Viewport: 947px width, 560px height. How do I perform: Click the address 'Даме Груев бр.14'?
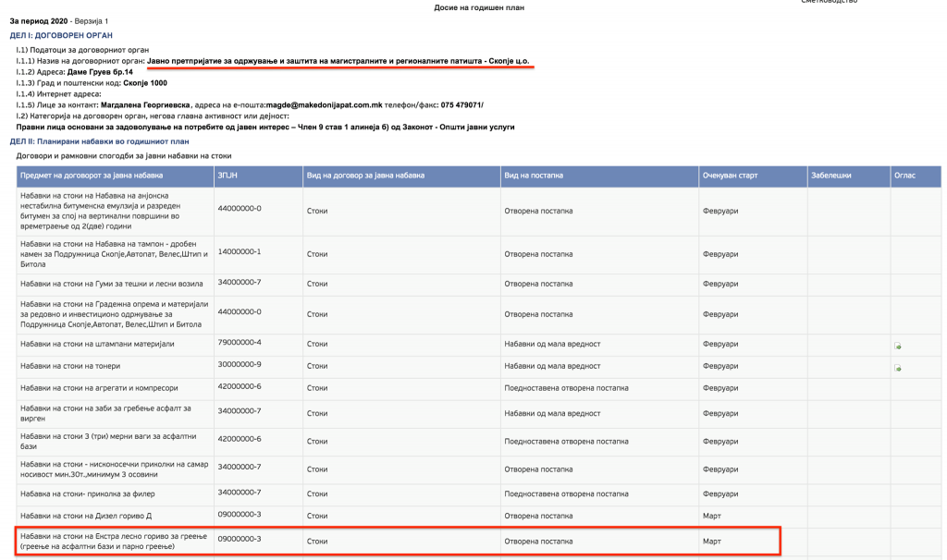(x=100, y=72)
